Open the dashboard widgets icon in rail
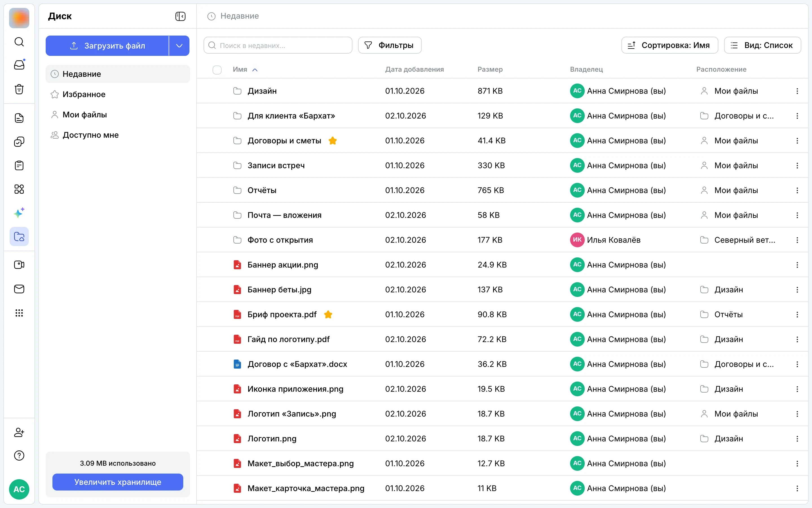The image size is (812, 508). tap(19, 189)
